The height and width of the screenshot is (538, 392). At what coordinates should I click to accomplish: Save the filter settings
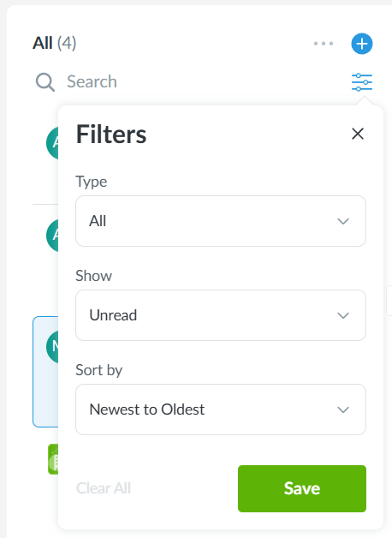302,488
